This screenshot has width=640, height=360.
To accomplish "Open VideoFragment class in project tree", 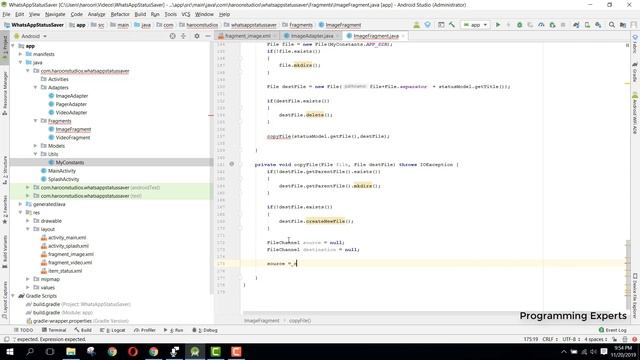I will tap(73, 138).
